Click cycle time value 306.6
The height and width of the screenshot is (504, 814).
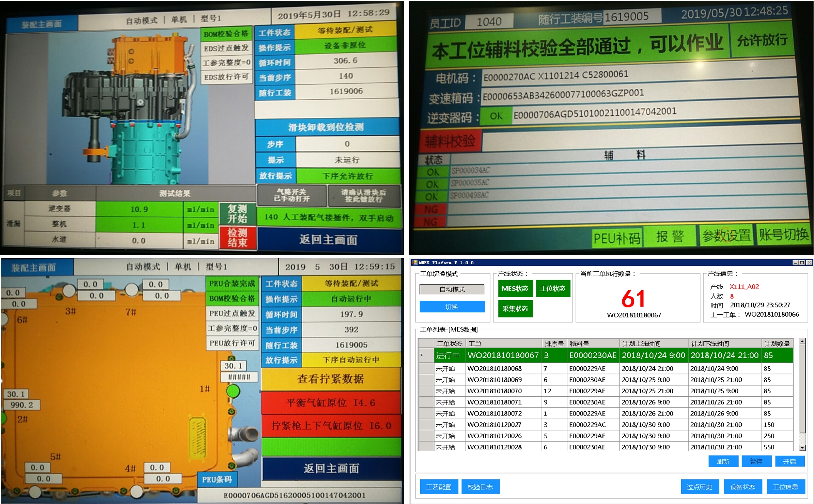[x=346, y=61]
